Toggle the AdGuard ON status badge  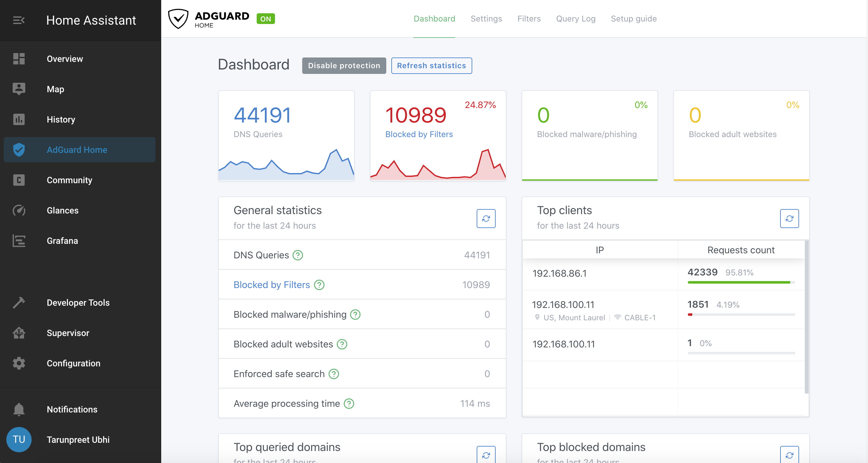click(266, 19)
